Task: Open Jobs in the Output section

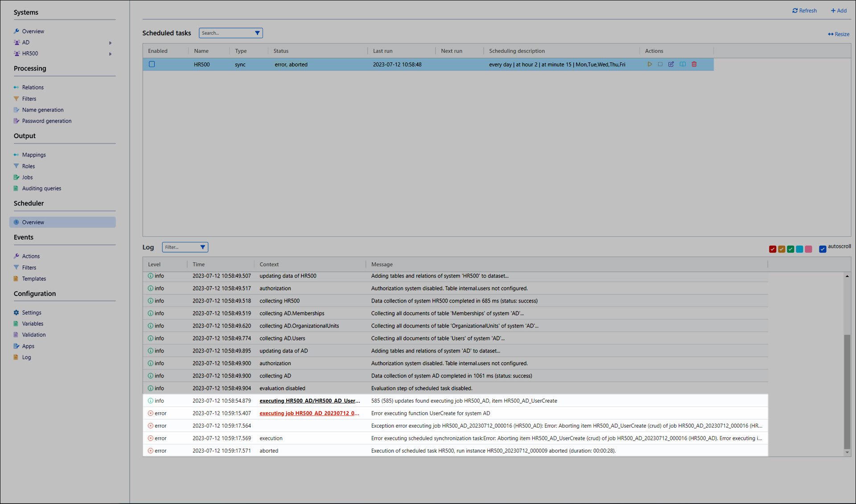Action: [x=27, y=177]
